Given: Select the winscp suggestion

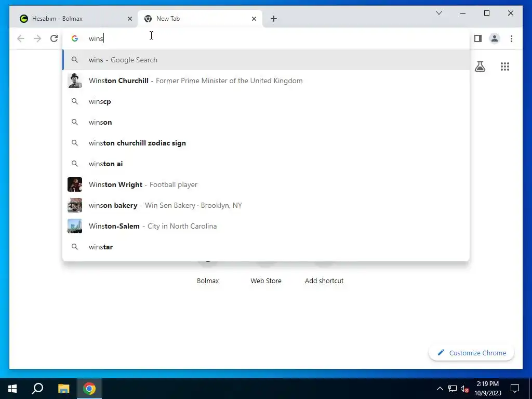Looking at the screenshot, I should [x=266, y=101].
